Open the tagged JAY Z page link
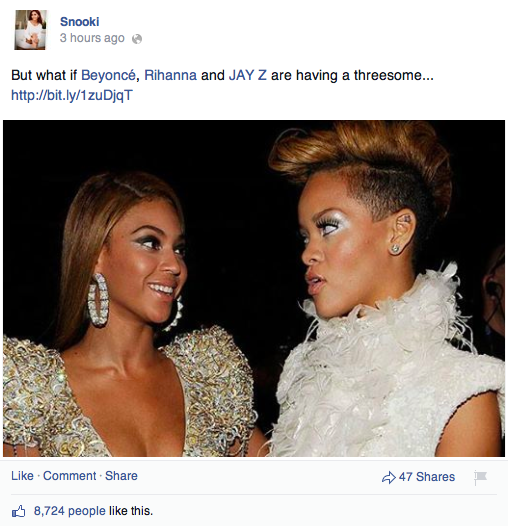The height and width of the screenshot is (526, 508). coord(248,75)
